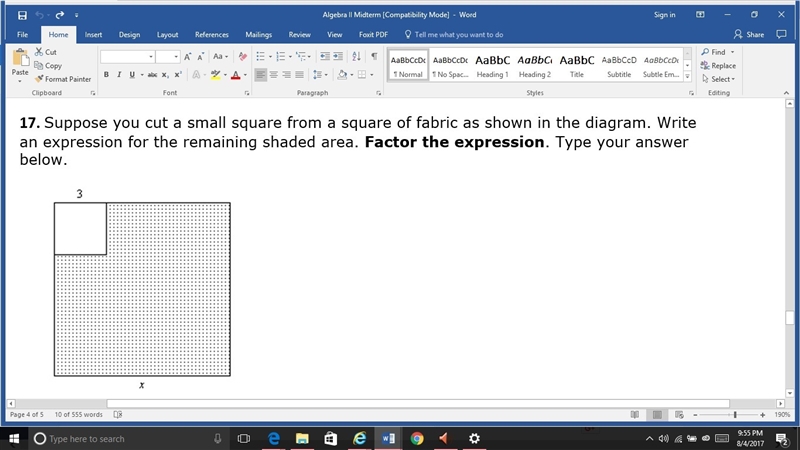Open the Select dropdown in Editing
Screen dimensions: 800x450
coord(718,79)
